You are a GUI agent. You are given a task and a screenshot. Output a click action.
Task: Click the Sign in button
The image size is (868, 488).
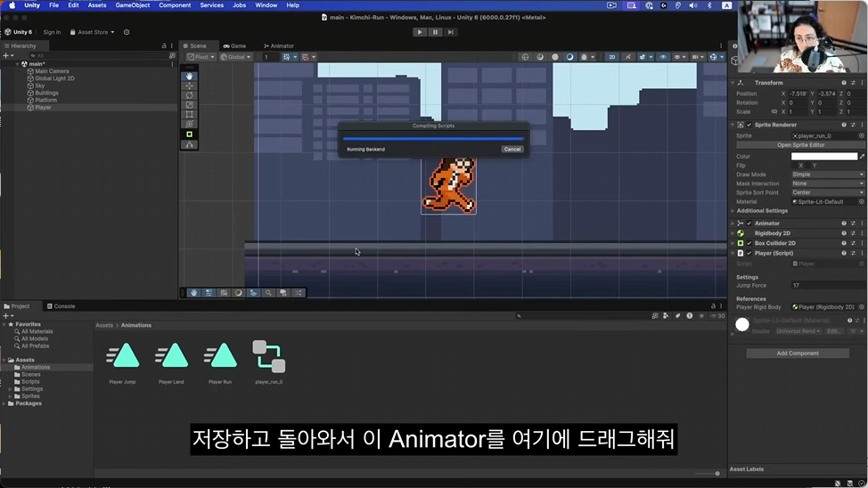52,32
